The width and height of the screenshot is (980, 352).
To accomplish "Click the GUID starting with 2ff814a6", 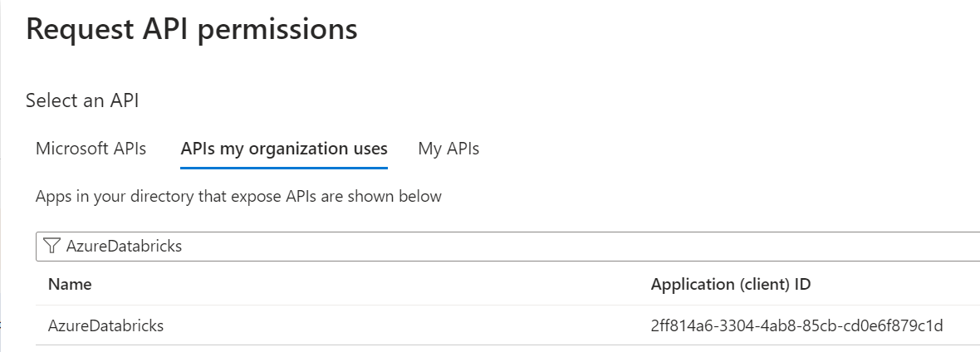I will coord(797,325).
